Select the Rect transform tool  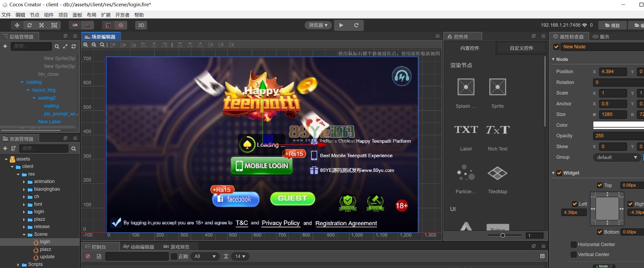54,25
